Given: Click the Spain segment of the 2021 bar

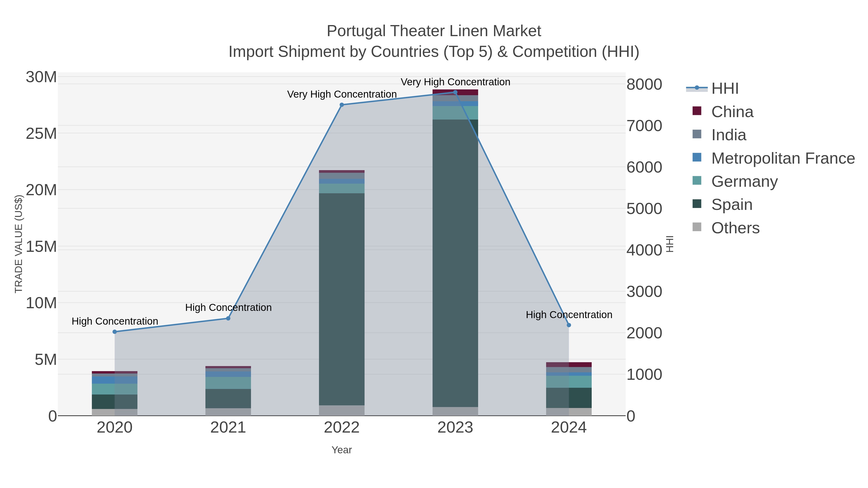Looking at the screenshot, I should pyautogui.click(x=228, y=398).
